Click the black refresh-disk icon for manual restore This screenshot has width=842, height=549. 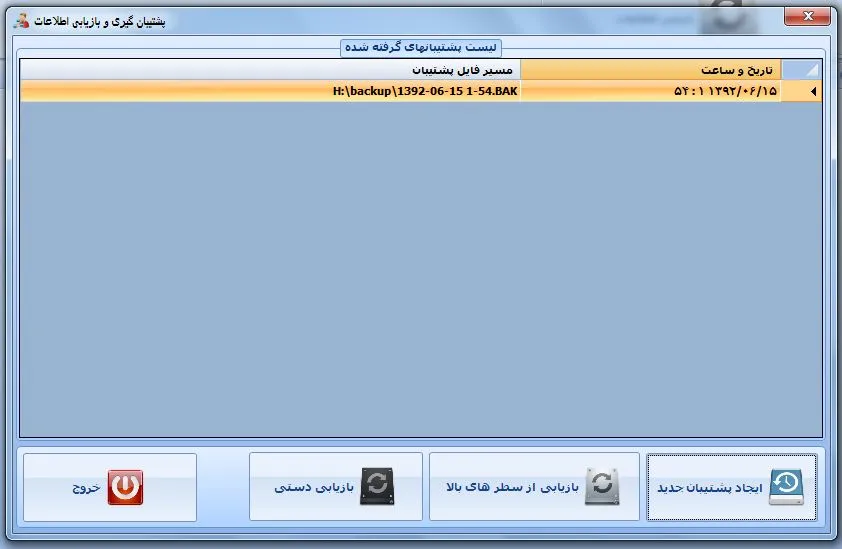(377, 486)
